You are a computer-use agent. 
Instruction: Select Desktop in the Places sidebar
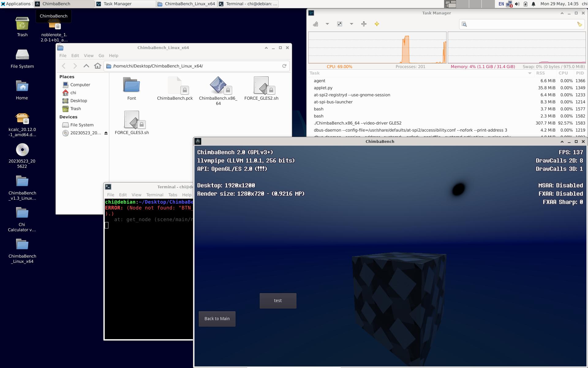(78, 101)
